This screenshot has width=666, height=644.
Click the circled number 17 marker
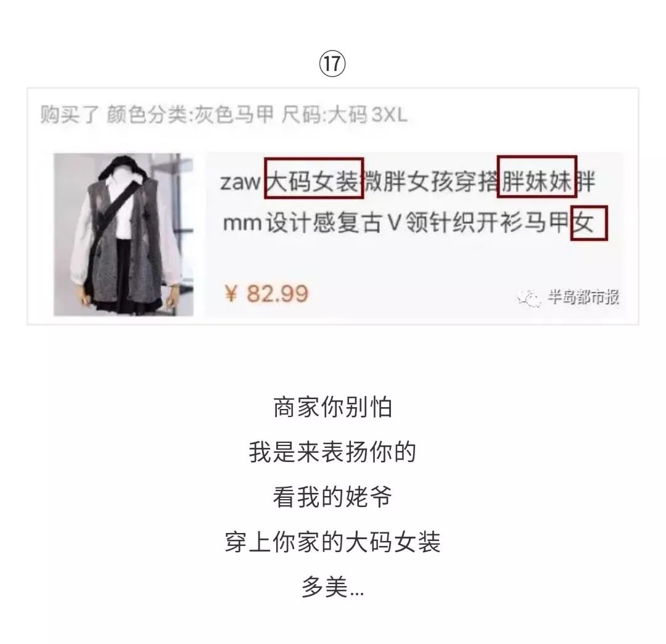[332, 64]
